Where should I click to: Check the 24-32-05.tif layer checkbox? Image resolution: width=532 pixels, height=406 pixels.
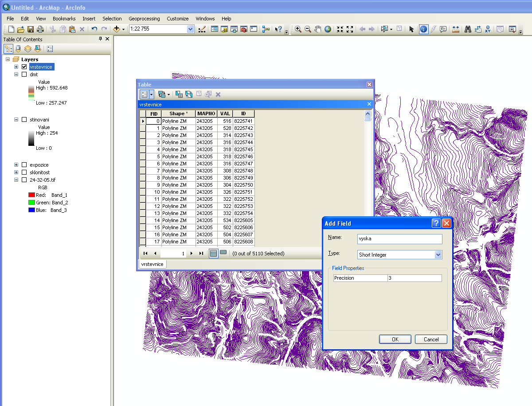coord(24,180)
